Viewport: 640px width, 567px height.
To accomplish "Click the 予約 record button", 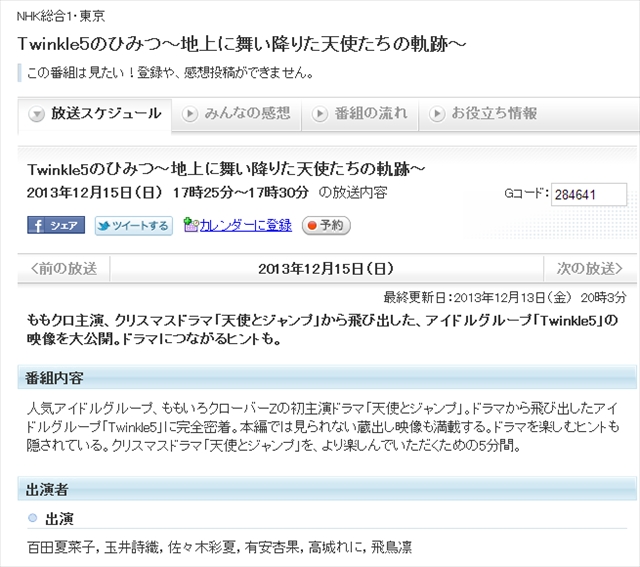I will tap(326, 225).
